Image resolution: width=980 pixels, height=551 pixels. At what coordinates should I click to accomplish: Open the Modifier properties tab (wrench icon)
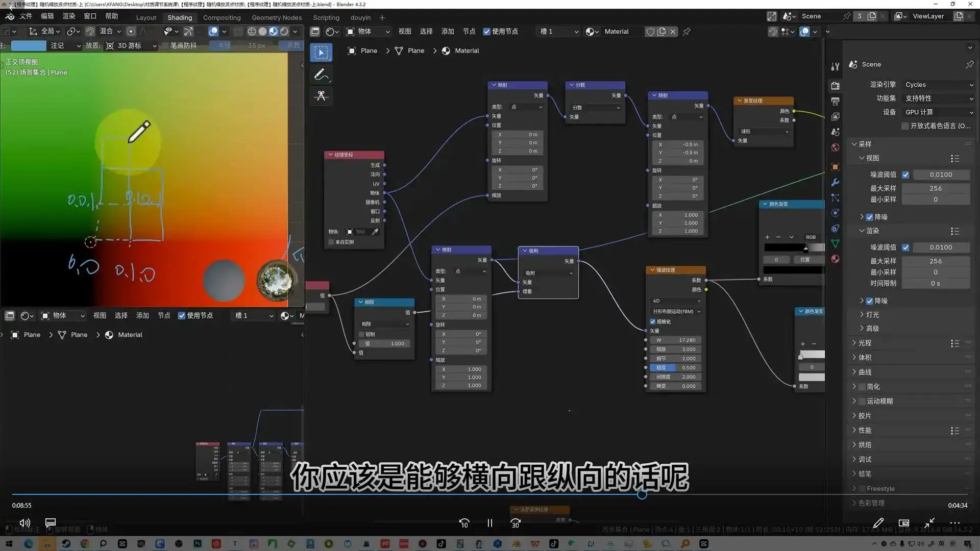pos(835,182)
